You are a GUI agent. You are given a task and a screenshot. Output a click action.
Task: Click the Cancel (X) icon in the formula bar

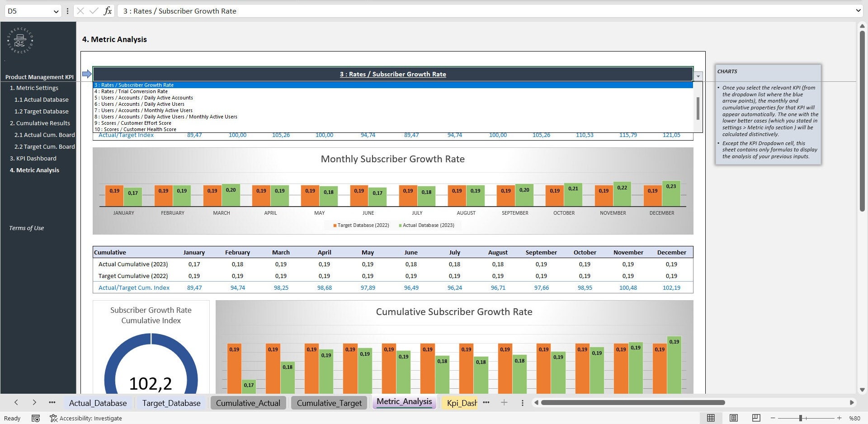(80, 11)
